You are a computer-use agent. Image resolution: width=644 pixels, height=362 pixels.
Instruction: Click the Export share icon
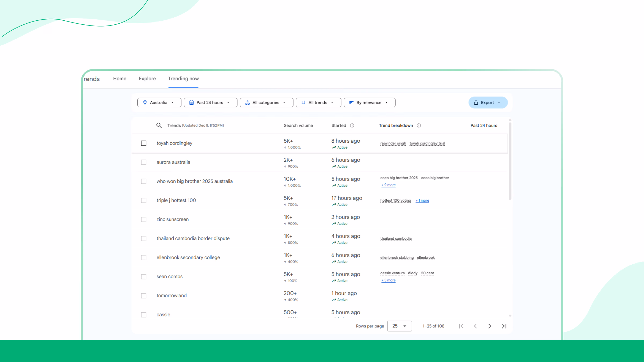[x=476, y=102]
